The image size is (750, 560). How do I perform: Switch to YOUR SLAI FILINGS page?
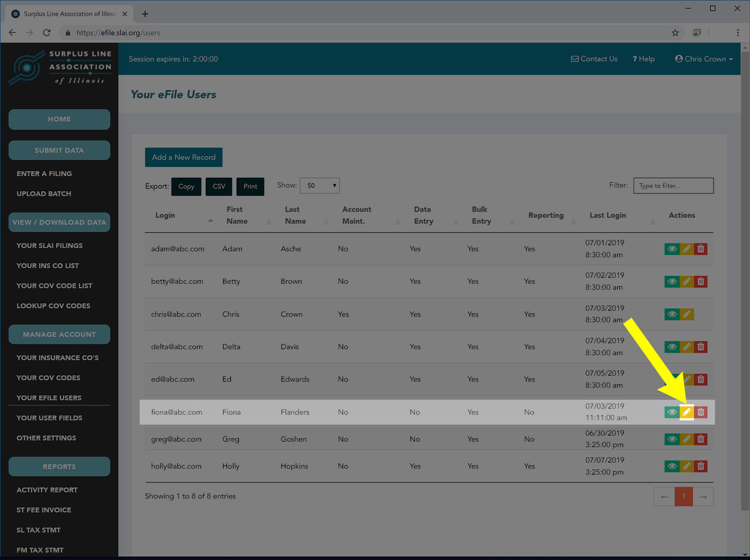point(49,245)
